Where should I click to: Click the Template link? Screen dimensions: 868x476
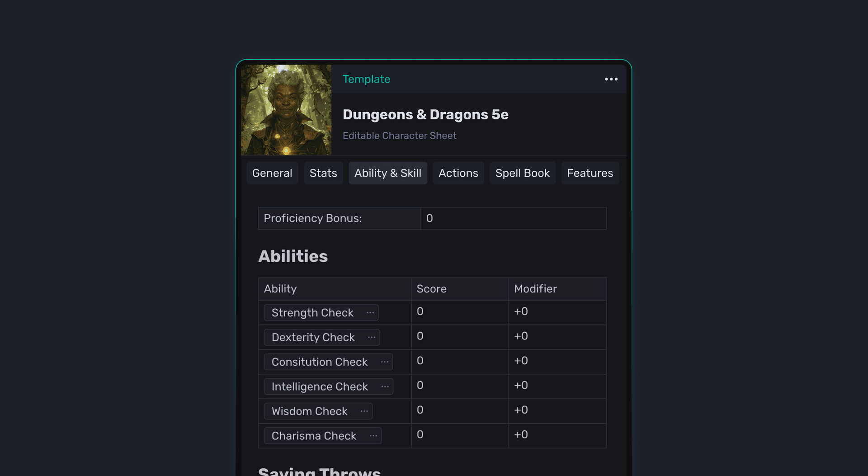tap(366, 79)
